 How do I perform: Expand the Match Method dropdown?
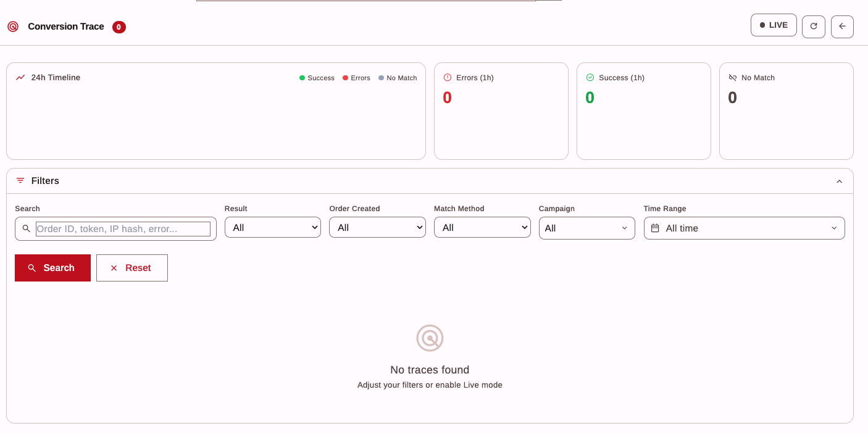482,228
